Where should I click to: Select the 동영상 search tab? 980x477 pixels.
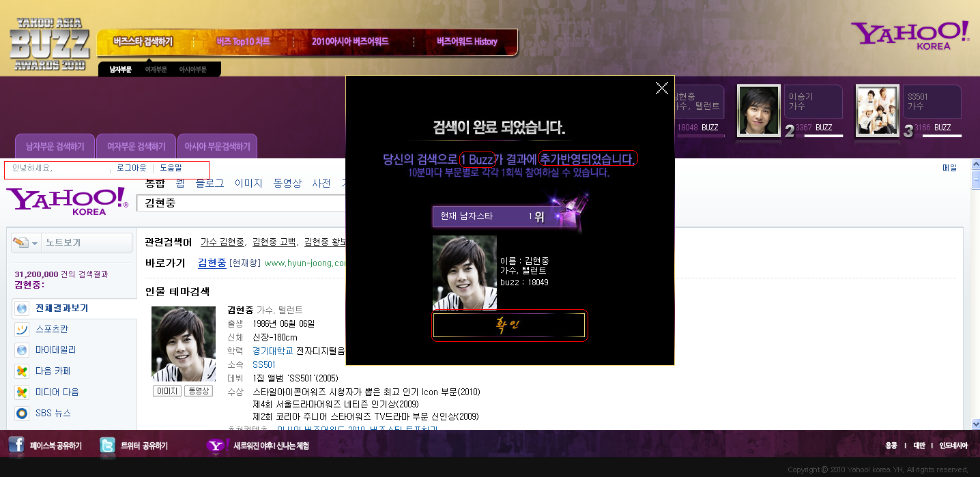pyautogui.click(x=287, y=183)
